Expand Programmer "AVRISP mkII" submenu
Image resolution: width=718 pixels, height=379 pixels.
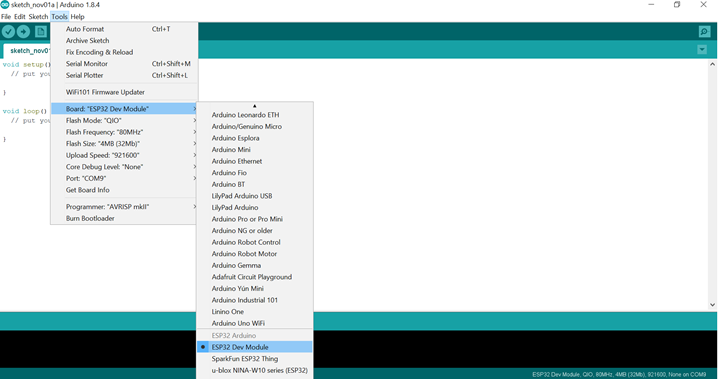(x=124, y=206)
